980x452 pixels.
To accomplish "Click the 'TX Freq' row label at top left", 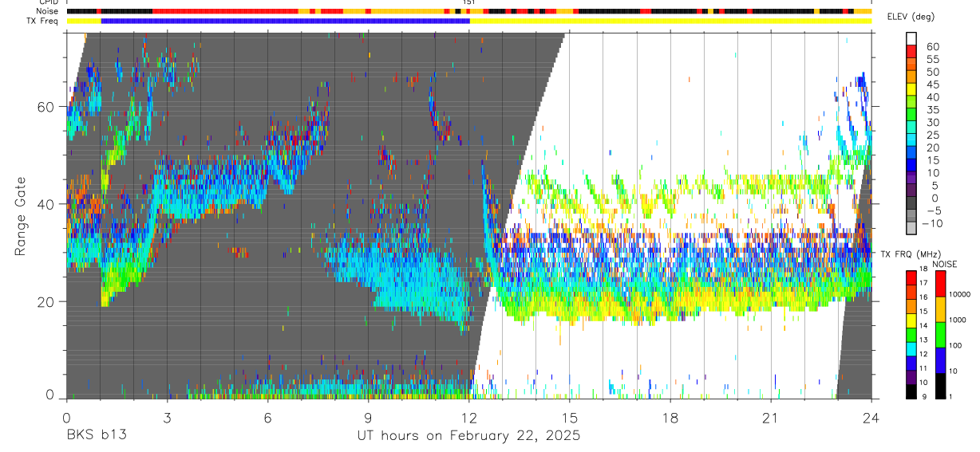I will pyautogui.click(x=43, y=21).
